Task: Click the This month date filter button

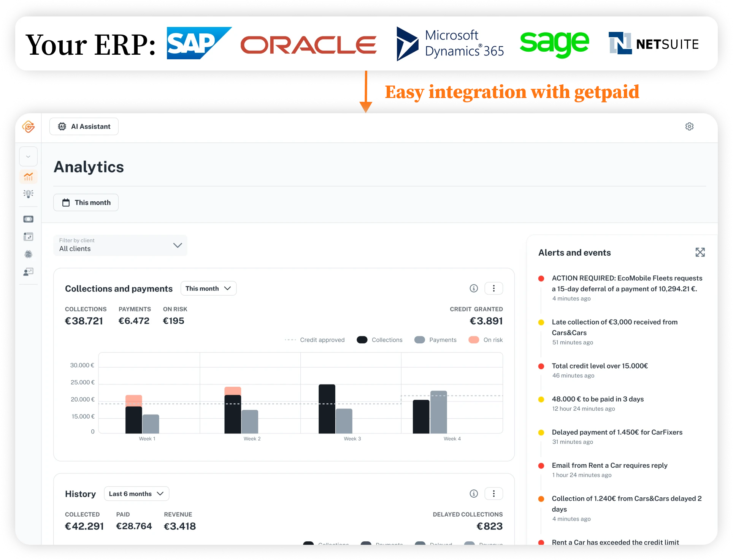Action: 86,202
